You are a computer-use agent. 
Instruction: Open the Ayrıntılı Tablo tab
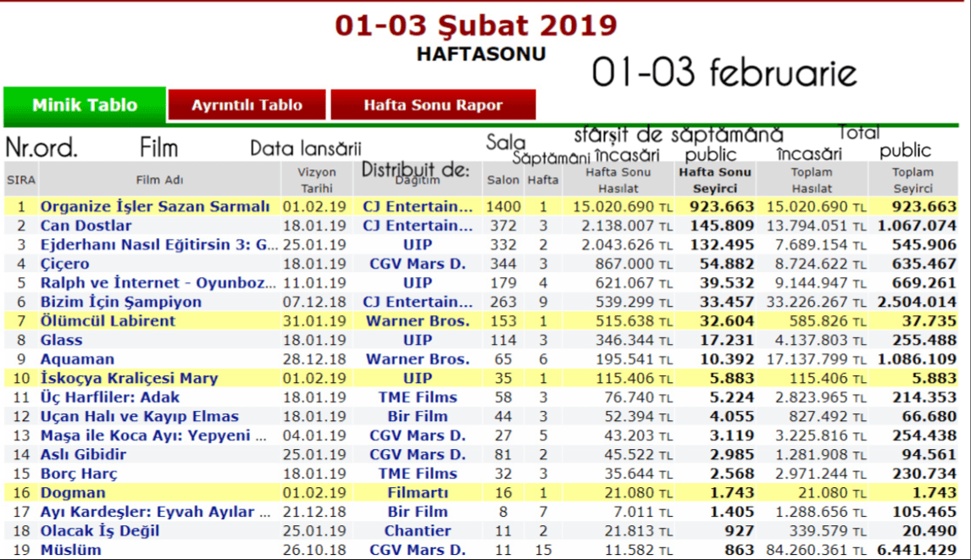coord(247,106)
